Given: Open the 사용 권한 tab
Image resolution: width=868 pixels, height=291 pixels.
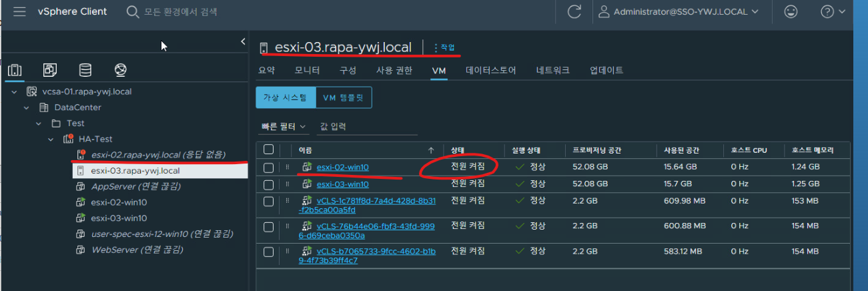Looking at the screenshot, I should pyautogui.click(x=394, y=70).
